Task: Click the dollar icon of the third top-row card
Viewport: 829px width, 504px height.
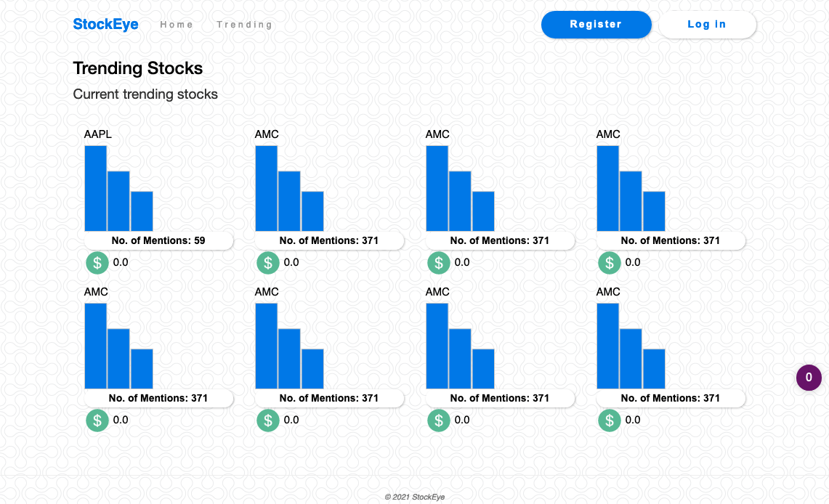Action: coord(439,263)
